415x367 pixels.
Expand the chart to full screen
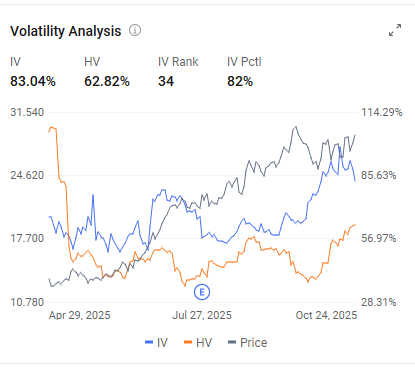395,30
